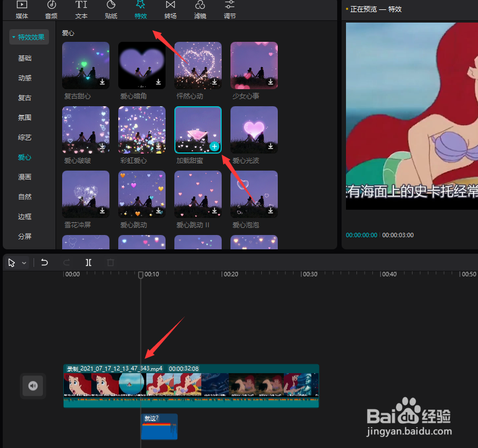Mute the main video track
The height and width of the screenshot is (448, 478).
[33, 386]
